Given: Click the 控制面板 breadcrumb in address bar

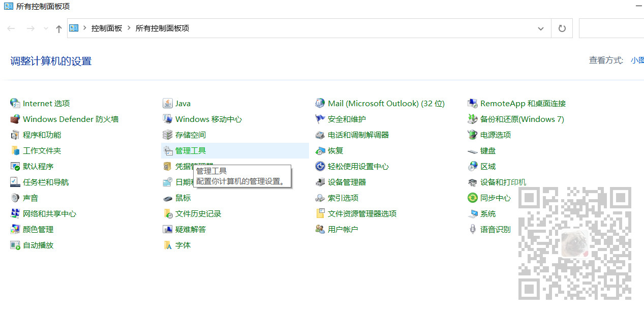Looking at the screenshot, I should (107, 28).
